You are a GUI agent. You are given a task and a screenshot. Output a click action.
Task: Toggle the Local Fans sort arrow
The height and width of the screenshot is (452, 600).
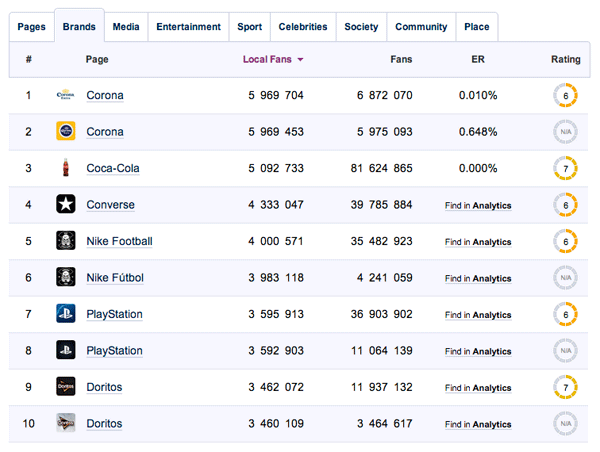pos(300,60)
